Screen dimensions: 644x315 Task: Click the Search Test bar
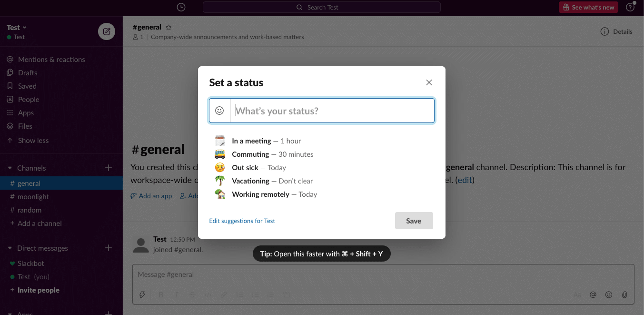322,7
